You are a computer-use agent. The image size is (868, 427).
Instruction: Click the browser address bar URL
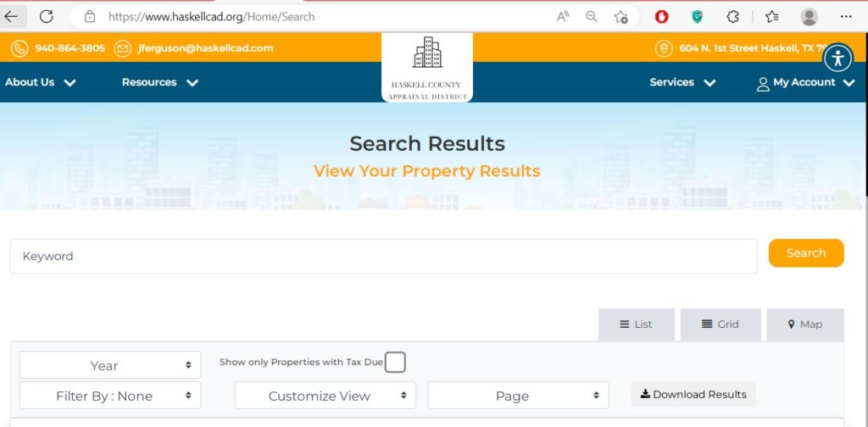click(x=211, y=17)
